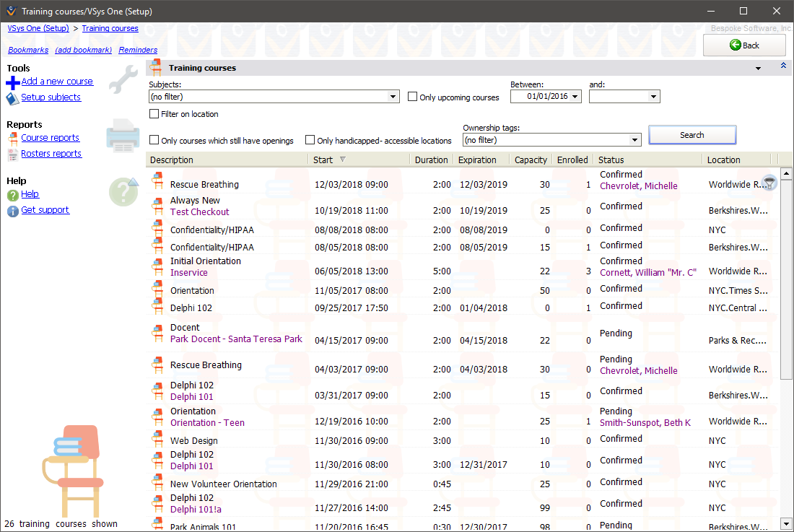Click the course icon beside Web Design row
The width and height of the screenshot is (794, 532).
[158, 440]
